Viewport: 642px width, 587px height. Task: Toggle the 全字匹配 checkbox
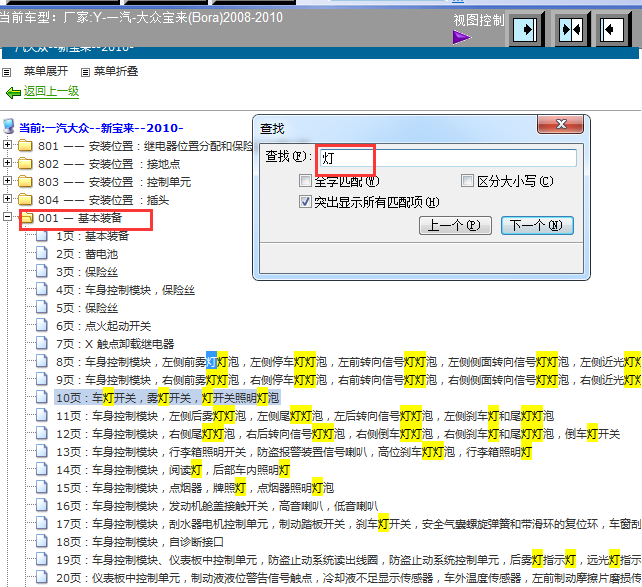point(305,181)
